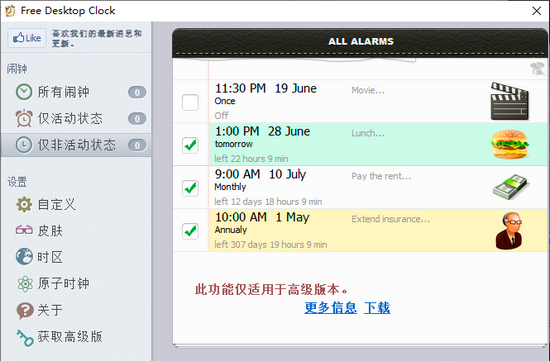Screen dimensions: 550x361
Task: Click the Free Desktop Clock title bar icon
Action: point(10,11)
